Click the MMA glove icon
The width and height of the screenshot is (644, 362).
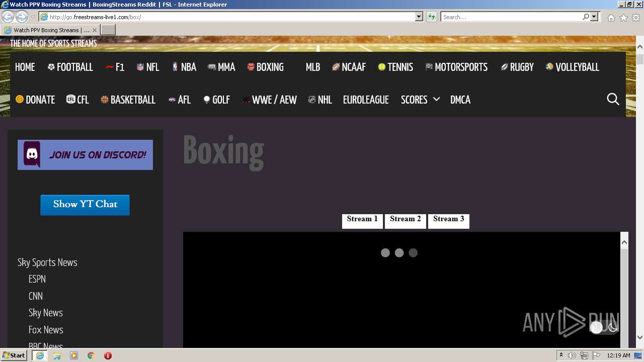pyautogui.click(x=212, y=67)
